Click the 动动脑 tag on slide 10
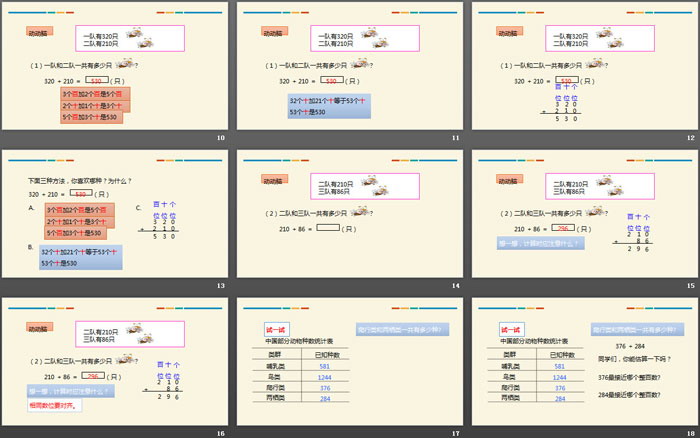 click(39, 32)
